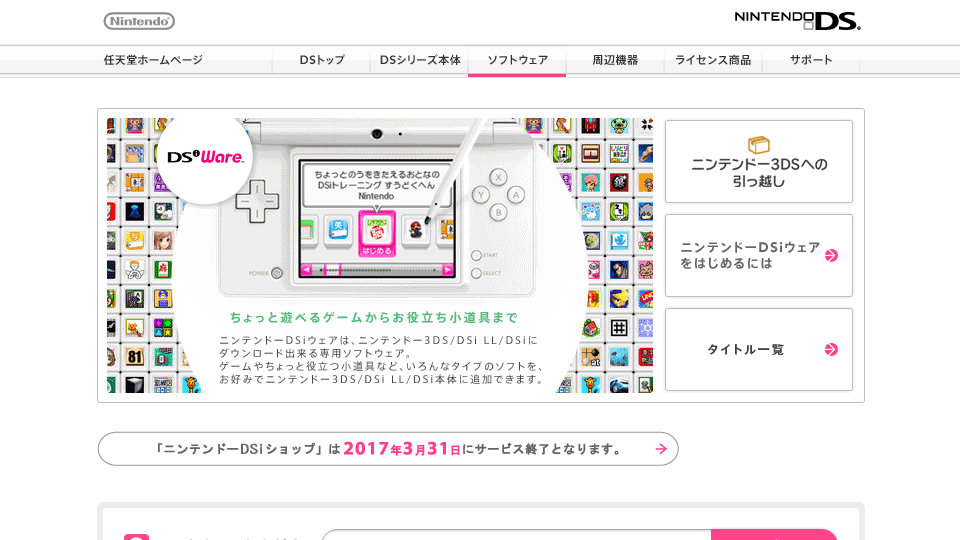Open ニンテンドーDSiウェアをはじめるには button

pos(759,255)
